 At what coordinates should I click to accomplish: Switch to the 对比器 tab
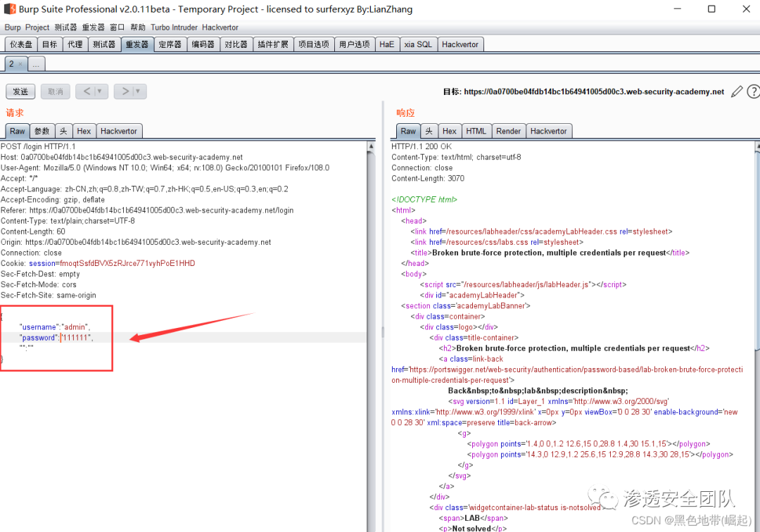[x=236, y=44]
